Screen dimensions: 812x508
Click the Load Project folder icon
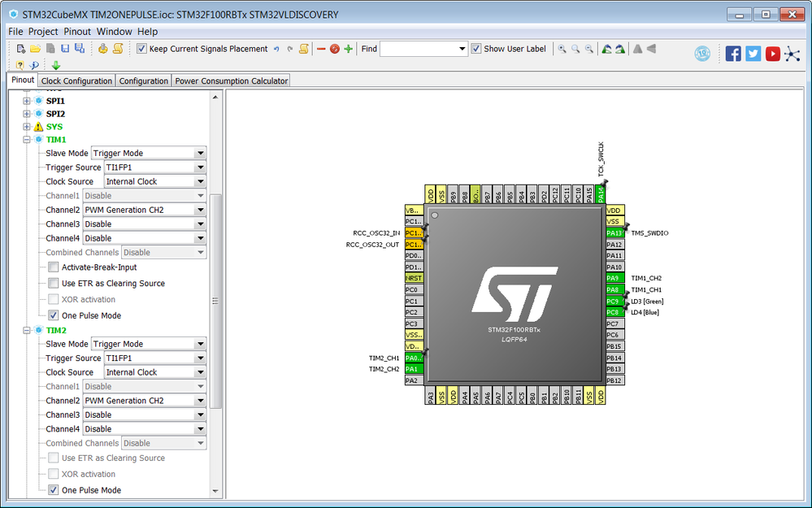pos(35,49)
